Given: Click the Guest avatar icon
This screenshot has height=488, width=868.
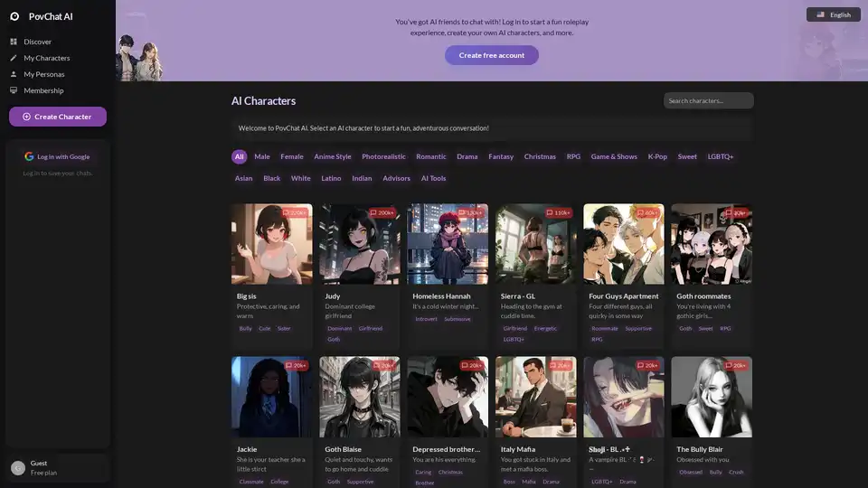Looking at the screenshot, I should click(x=18, y=467).
